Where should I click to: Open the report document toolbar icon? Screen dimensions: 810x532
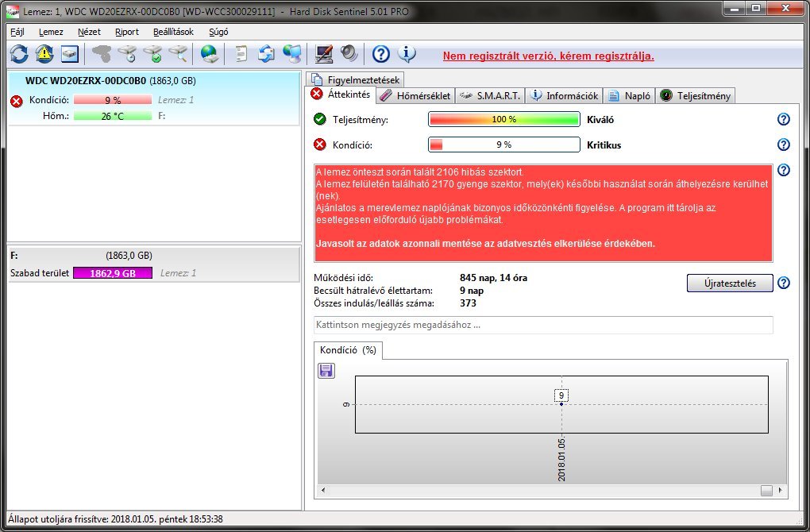(x=241, y=54)
